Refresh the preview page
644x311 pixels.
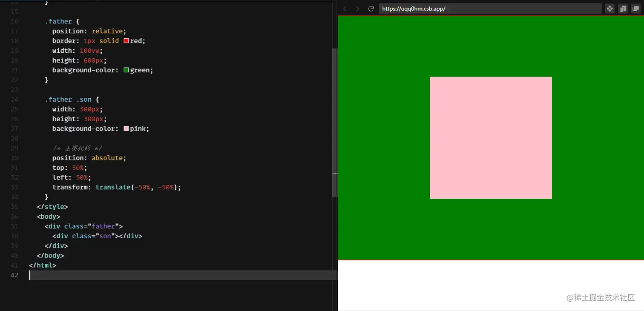click(x=371, y=9)
